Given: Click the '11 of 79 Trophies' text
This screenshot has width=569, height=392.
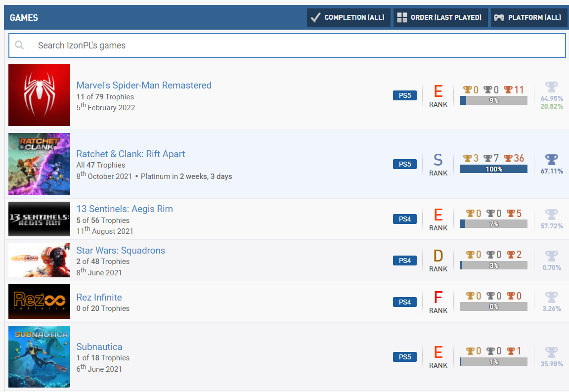Looking at the screenshot, I should [105, 97].
